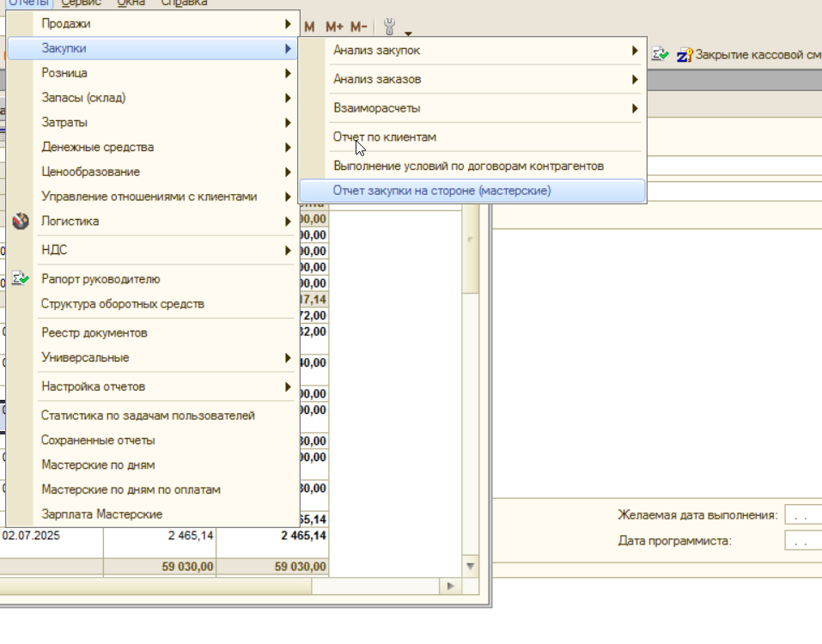Click the M memory toolbar button
This screenshot has height=644, width=822.
309,27
